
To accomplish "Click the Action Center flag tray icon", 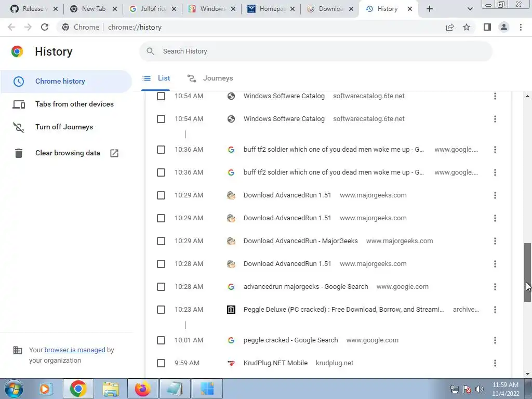I will (x=467, y=389).
